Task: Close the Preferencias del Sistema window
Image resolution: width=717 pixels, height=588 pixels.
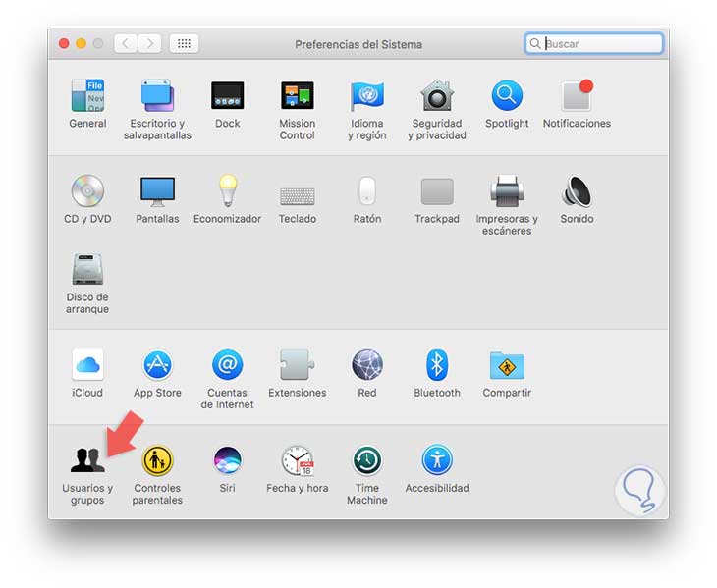Action: [64, 43]
